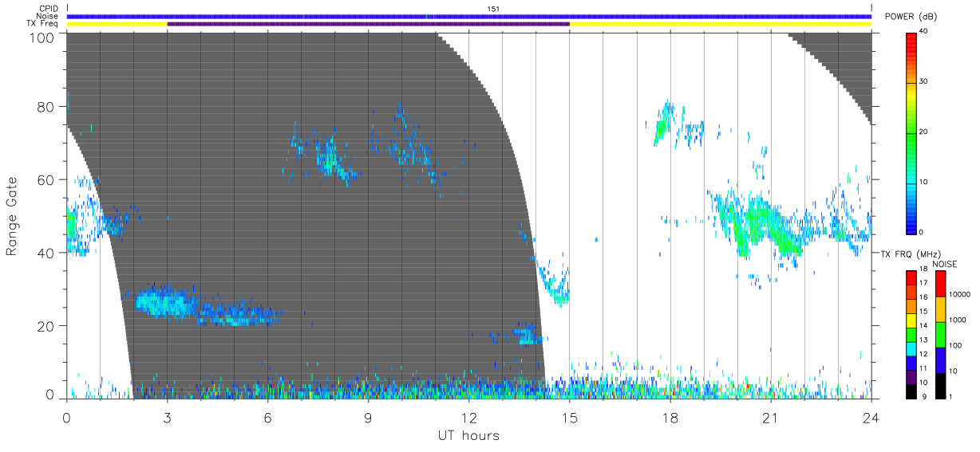The height and width of the screenshot is (452, 980).
Task: Click the Noise row label at top
Action: (x=49, y=16)
